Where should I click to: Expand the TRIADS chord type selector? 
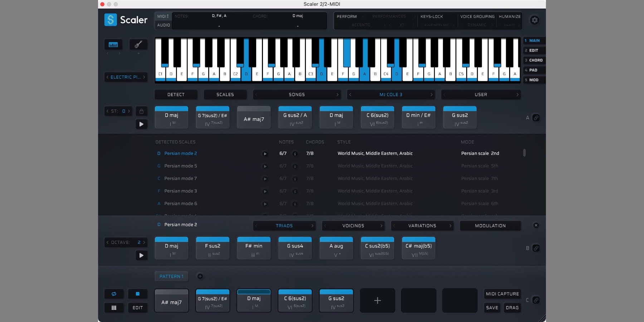[x=284, y=226]
